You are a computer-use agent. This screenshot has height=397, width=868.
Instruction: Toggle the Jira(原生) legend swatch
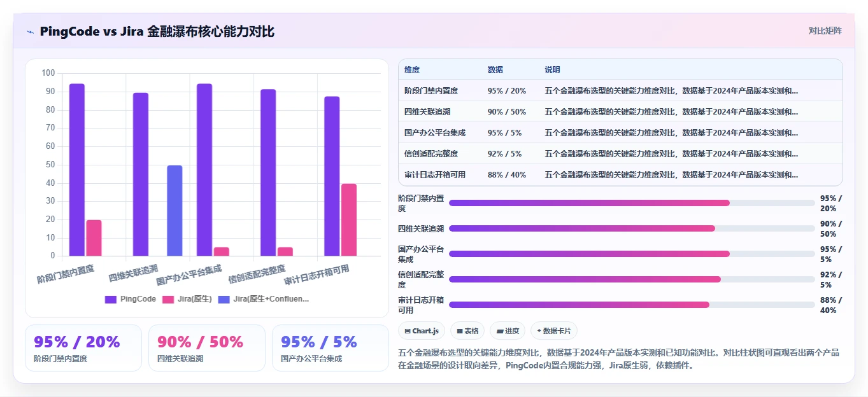tap(168, 299)
